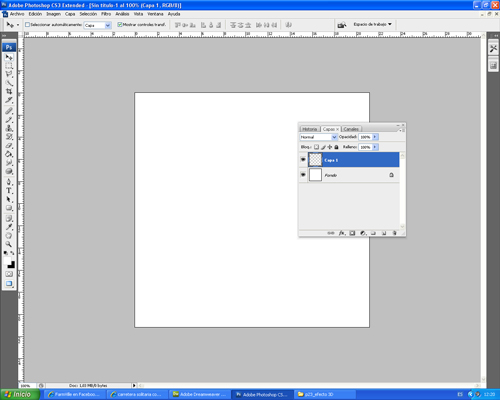Select the History Brush tool
The width and height of the screenshot is (500, 400).
pos(9,137)
